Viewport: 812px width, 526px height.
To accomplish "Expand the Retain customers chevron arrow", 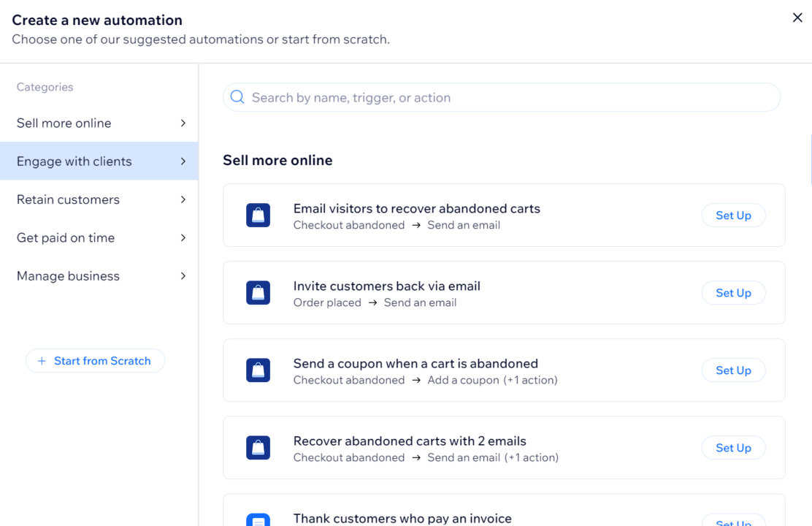I will click(x=183, y=199).
